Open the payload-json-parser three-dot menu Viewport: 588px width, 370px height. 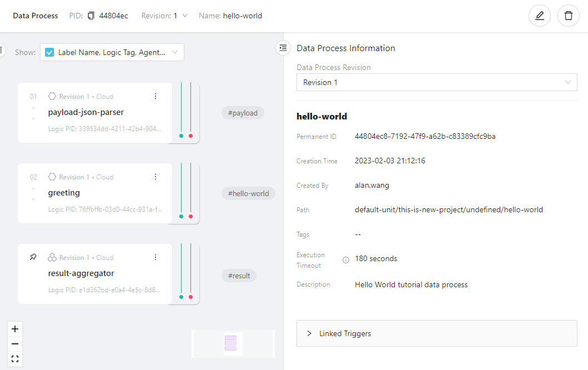(155, 96)
